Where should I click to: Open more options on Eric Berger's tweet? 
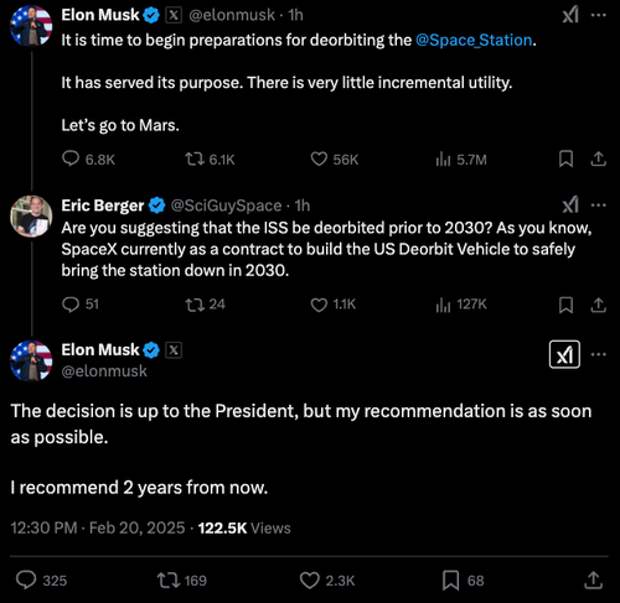pos(598,205)
